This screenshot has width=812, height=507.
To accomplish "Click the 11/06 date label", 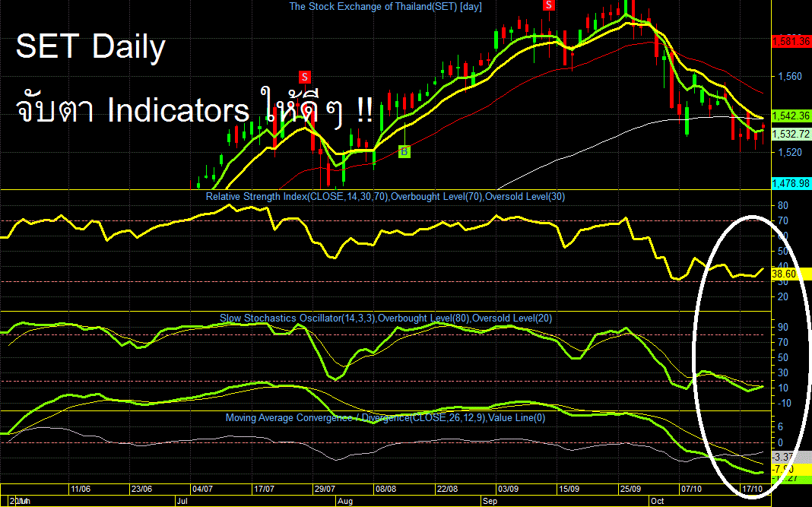I will pyautogui.click(x=81, y=489).
